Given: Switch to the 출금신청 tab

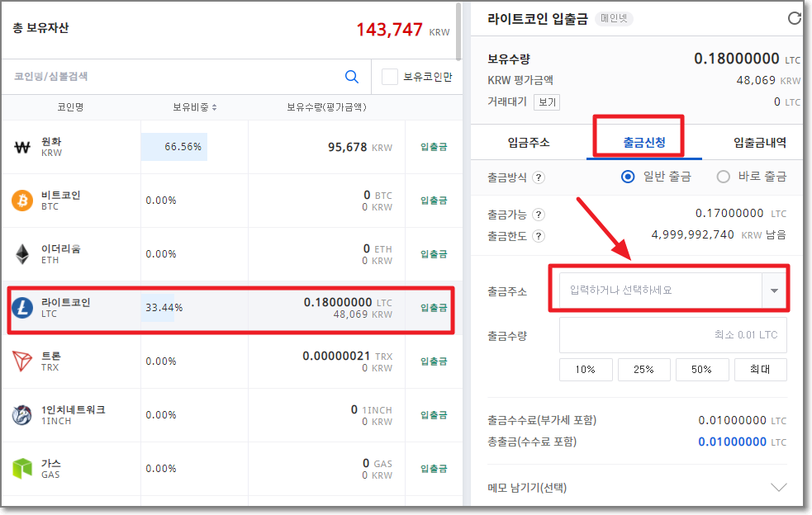Looking at the screenshot, I should 643,142.
